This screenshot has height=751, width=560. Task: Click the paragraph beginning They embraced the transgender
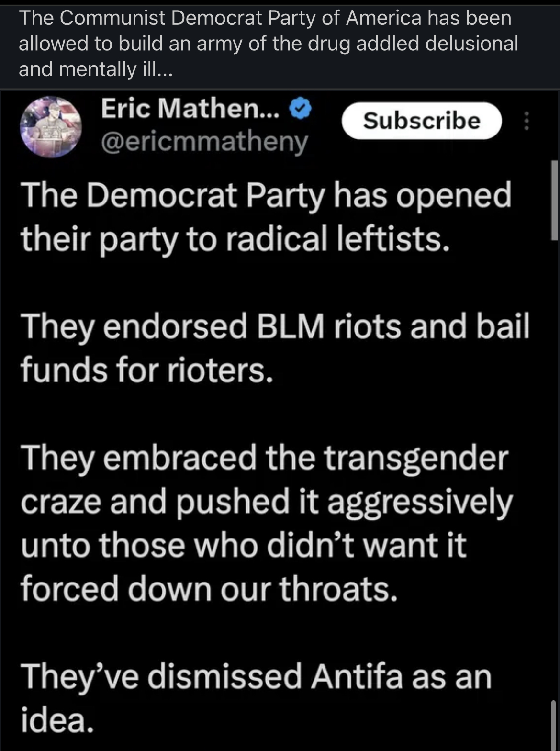point(267,523)
